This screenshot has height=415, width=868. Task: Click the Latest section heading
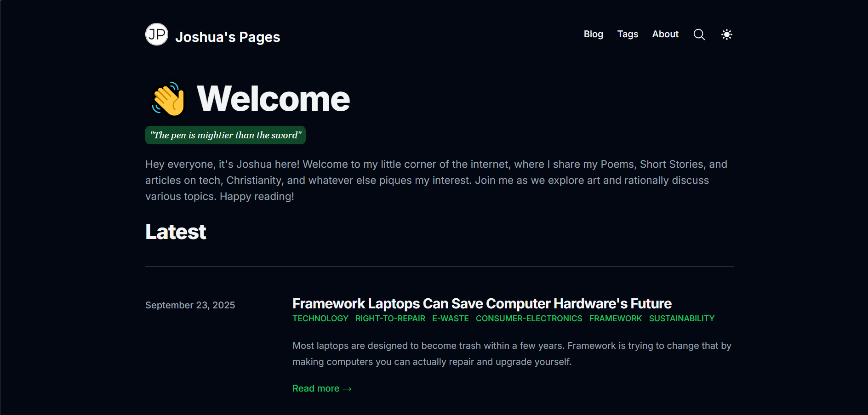[x=176, y=232]
